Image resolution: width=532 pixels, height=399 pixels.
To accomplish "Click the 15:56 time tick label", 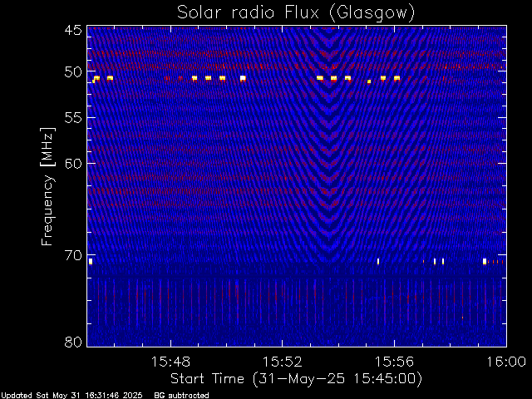I will coord(394,362).
